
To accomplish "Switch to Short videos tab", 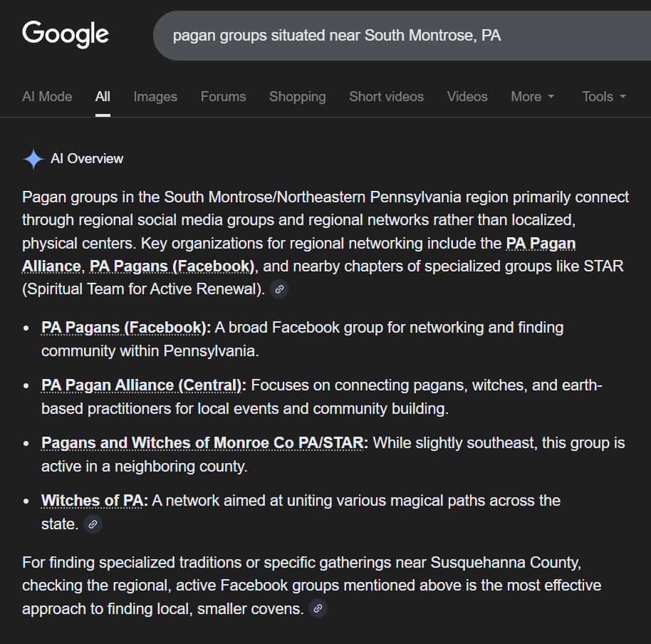I will coord(386,97).
